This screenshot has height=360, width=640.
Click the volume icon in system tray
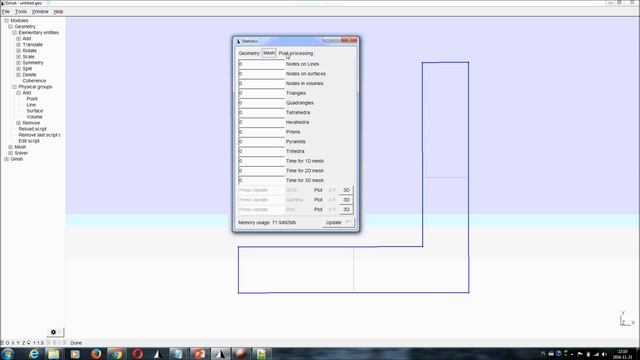click(604, 354)
